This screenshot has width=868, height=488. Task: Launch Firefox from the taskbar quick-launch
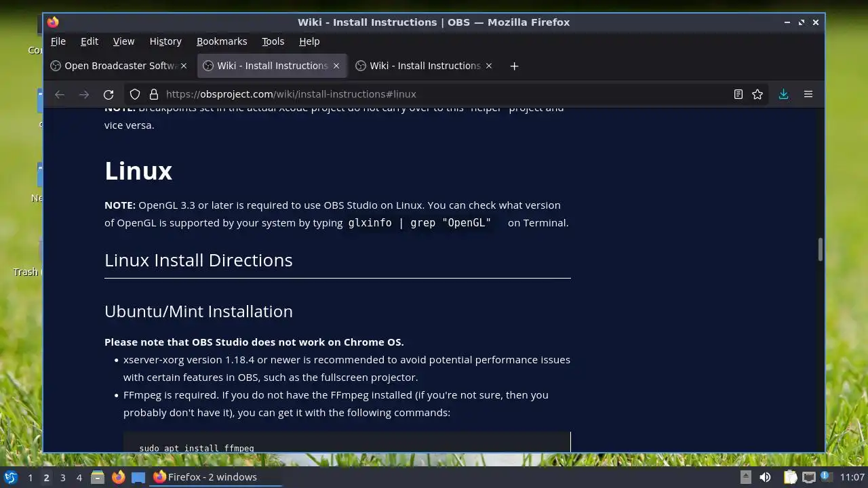click(x=118, y=477)
